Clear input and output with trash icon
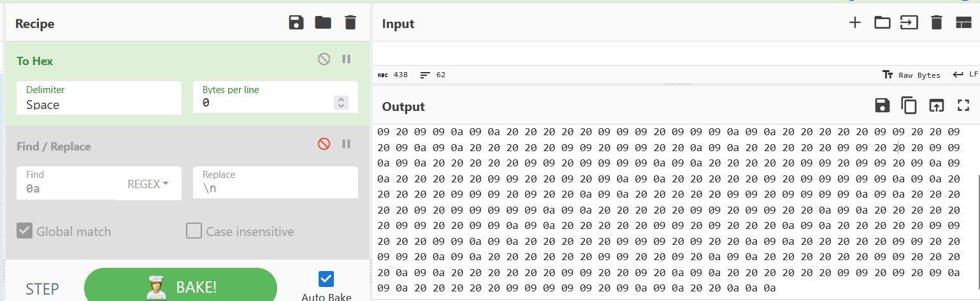 pyautogui.click(x=936, y=23)
